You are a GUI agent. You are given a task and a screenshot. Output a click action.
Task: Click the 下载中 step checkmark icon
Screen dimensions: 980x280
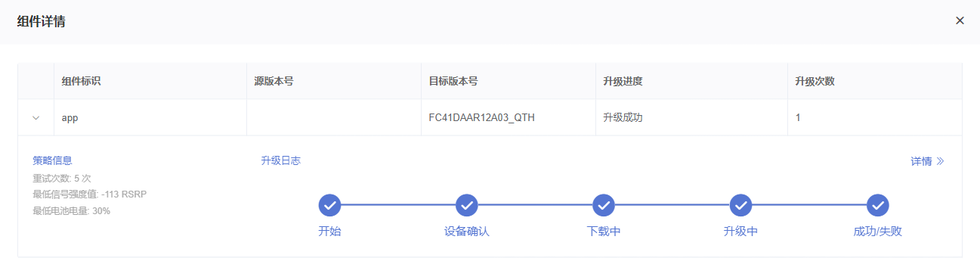(x=603, y=205)
